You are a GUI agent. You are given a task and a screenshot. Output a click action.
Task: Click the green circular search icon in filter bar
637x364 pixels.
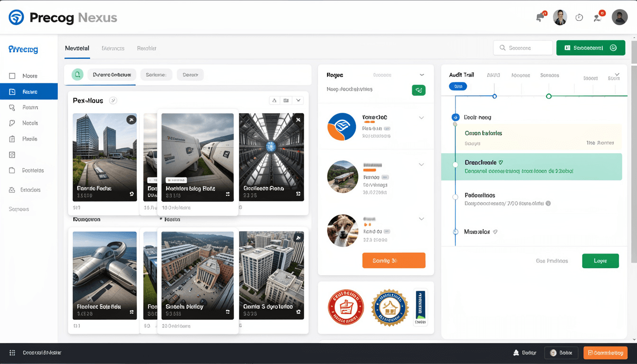[x=77, y=74]
